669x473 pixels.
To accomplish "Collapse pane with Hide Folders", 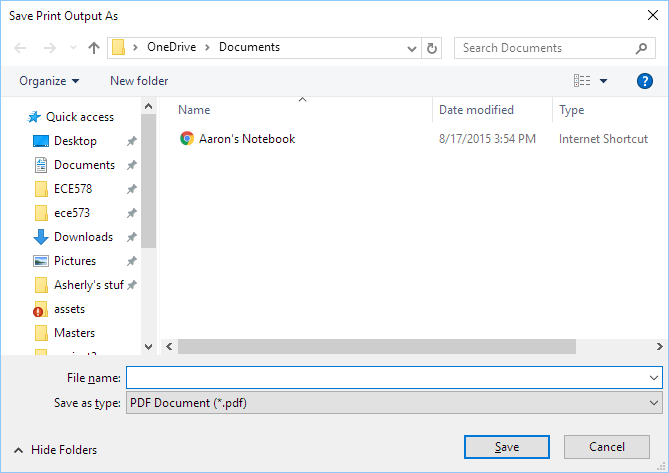I will pos(55,450).
